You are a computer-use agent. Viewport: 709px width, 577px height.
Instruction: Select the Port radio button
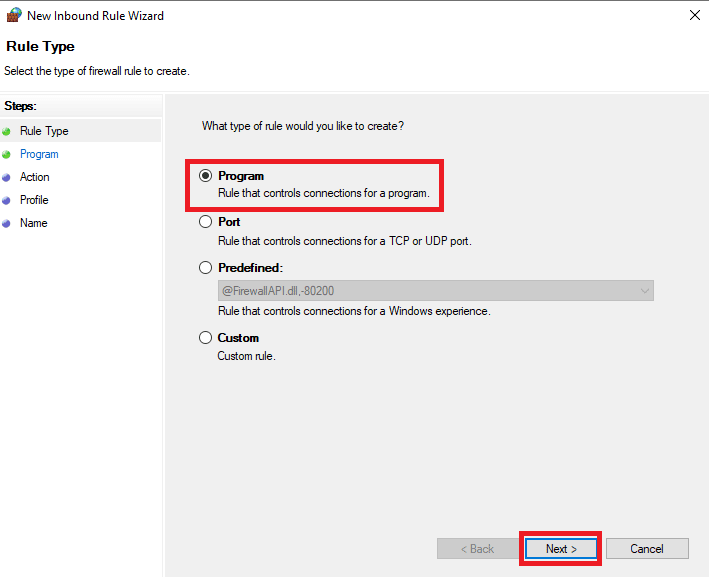(205, 222)
